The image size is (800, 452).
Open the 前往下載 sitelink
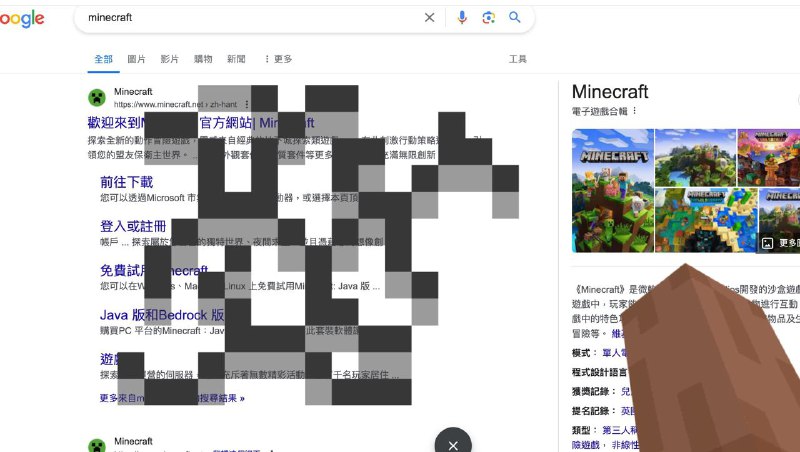coord(127,182)
